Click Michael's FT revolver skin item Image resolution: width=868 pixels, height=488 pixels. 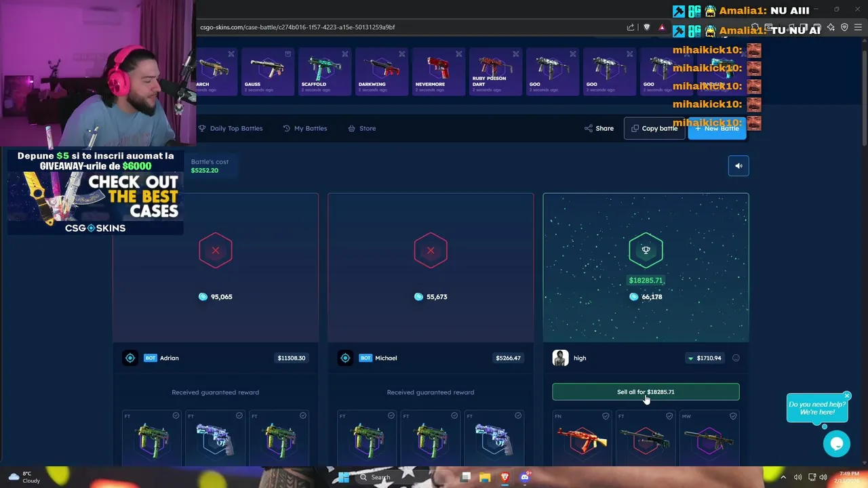click(494, 439)
